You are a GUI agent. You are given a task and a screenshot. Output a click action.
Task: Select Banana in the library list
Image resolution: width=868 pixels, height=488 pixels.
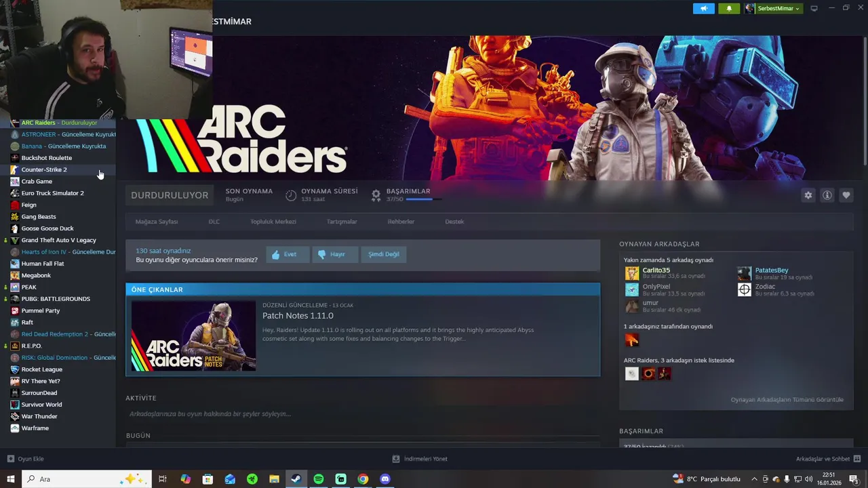point(58,146)
